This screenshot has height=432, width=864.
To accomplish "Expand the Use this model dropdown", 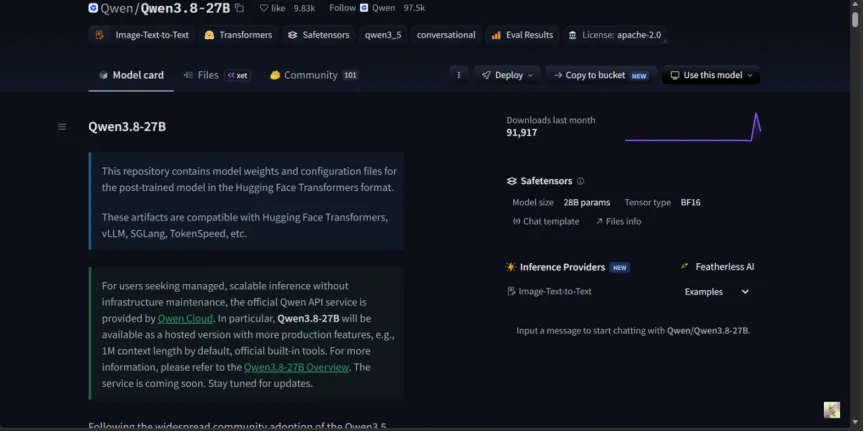I will tap(711, 75).
